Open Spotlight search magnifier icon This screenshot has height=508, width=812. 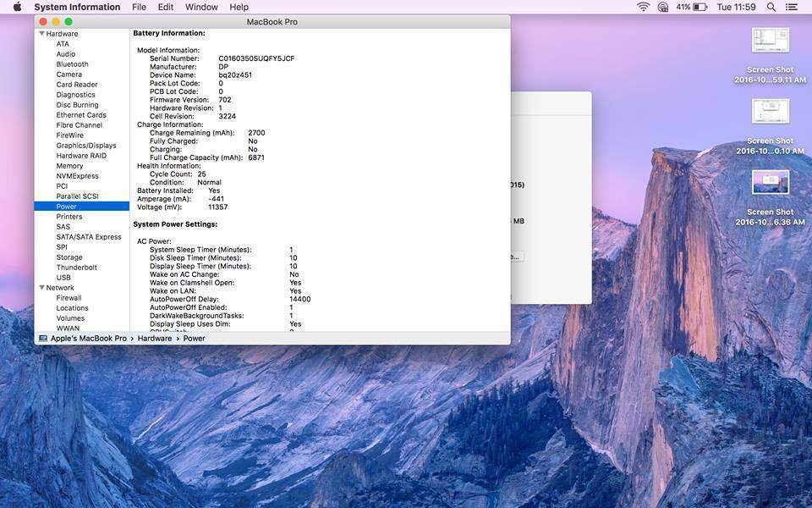(771, 7)
